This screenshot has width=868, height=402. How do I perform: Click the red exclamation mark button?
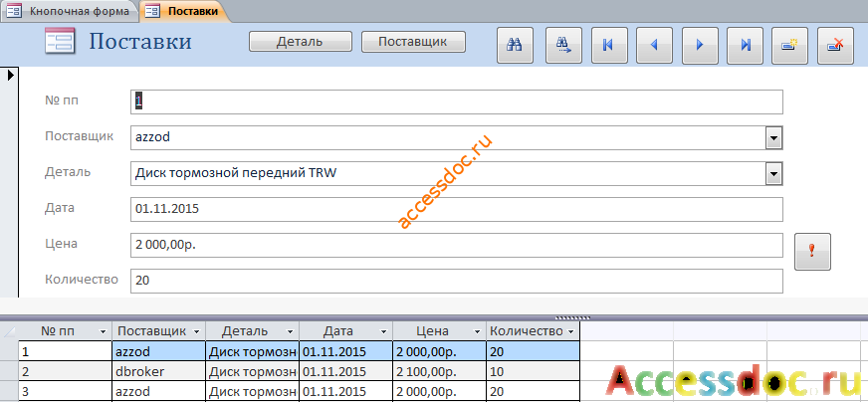(x=812, y=252)
